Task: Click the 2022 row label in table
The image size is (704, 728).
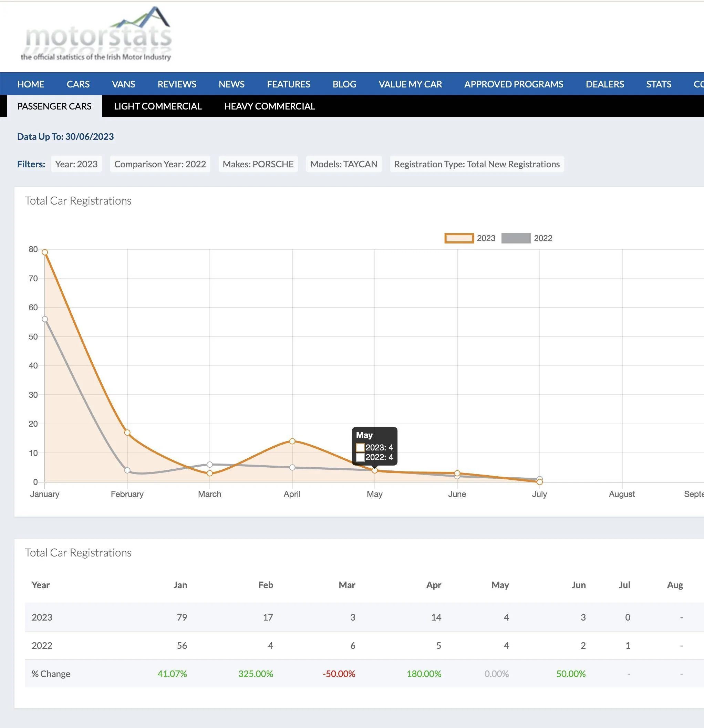Action: [42, 646]
